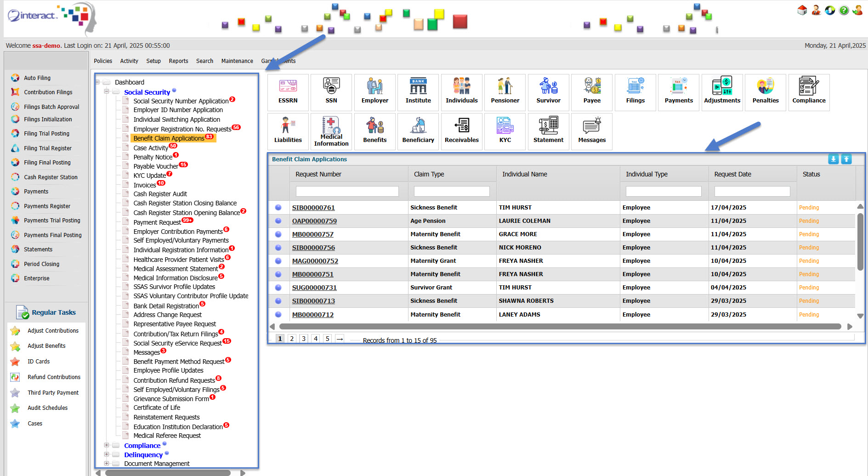Open the Maintenance menu

[237, 61]
